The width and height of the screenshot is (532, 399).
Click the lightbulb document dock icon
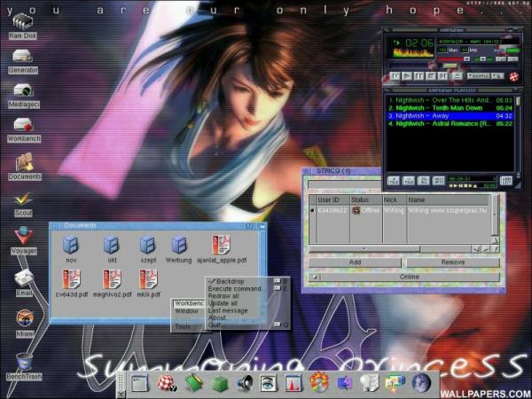[x=369, y=383]
